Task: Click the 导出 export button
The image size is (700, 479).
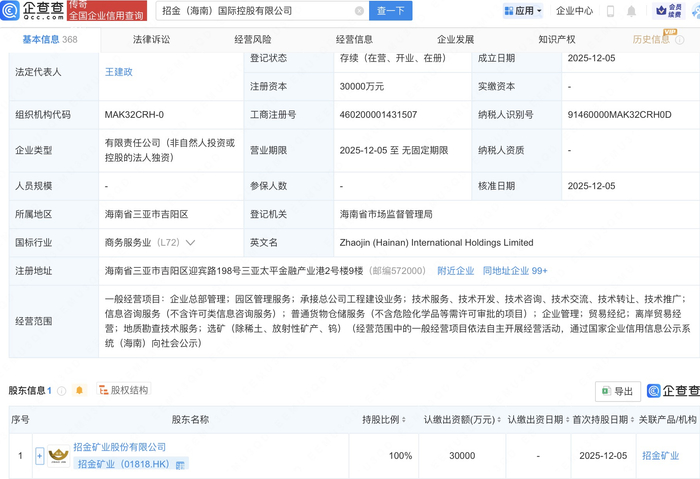Action: tap(617, 391)
